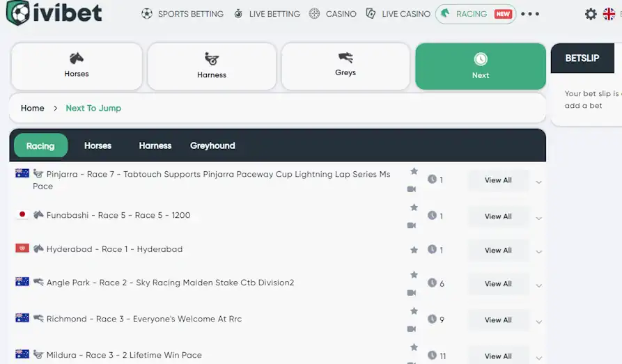The width and height of the screenshot is (622, 364).
Task: Click the horse icon beside Hyderabad
Action: [38, 248]
